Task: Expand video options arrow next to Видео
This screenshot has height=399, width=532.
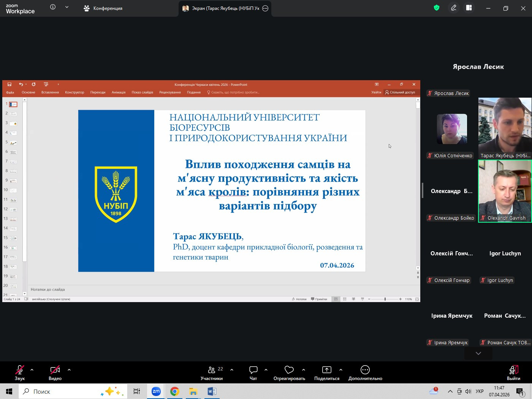Action: (69, 369)
